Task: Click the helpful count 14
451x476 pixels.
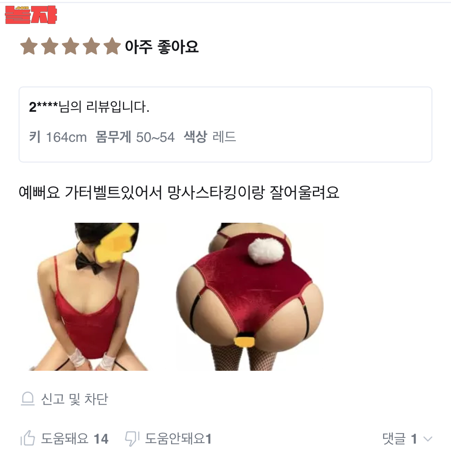Action: pyautogui.click(x=101, y=439)
